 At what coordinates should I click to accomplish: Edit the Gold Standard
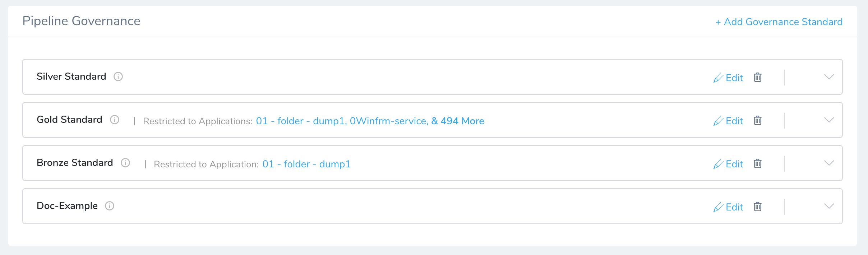(x=728, y=121)
